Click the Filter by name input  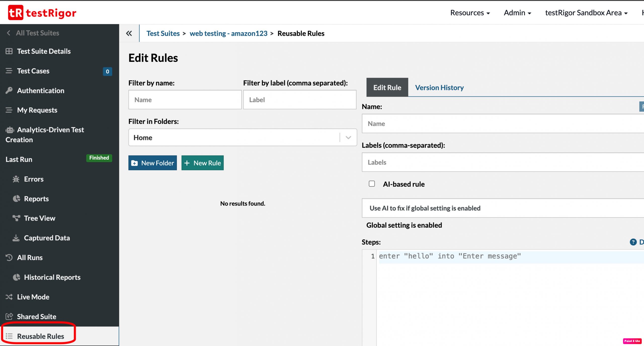(185, 100)
